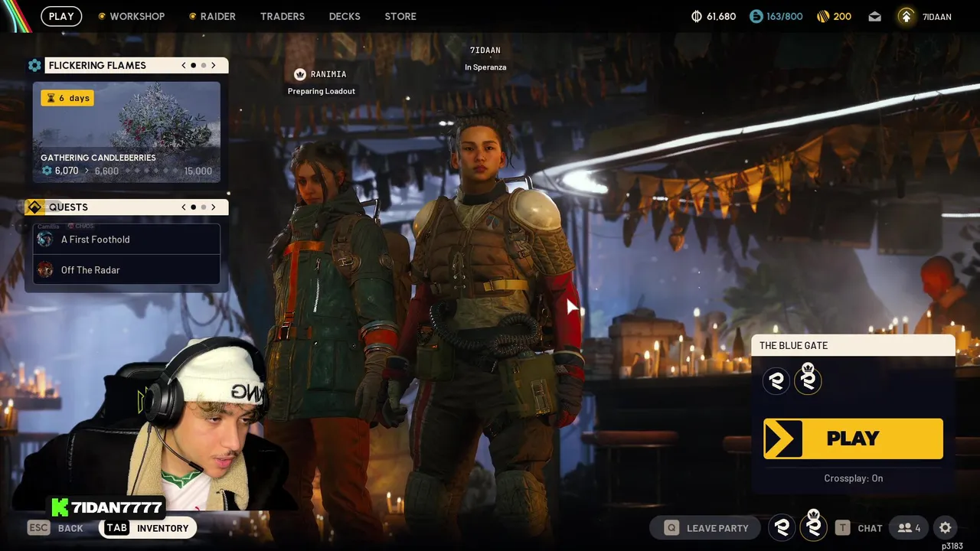Screen dimensions: 980x551
Task: Open the friends list showing 4
Action: tap(910, 528)
